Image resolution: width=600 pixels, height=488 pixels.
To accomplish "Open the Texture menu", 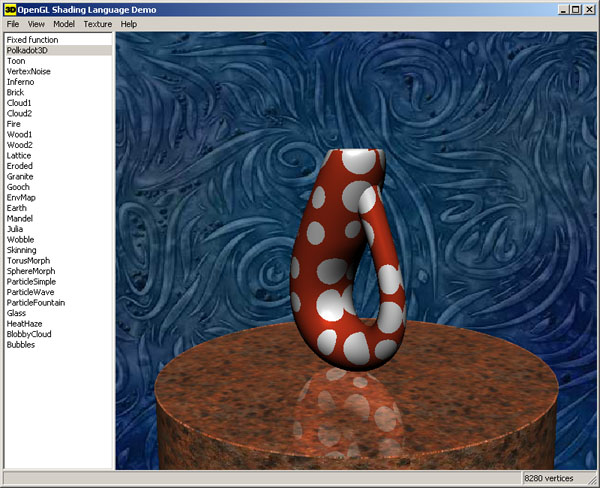I will point(98,23).
